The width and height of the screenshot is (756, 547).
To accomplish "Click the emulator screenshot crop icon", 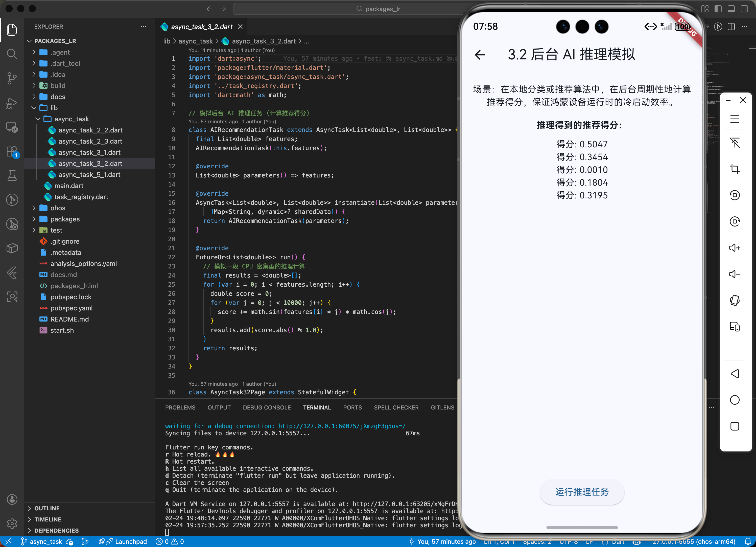I will (x=734, y=169).
